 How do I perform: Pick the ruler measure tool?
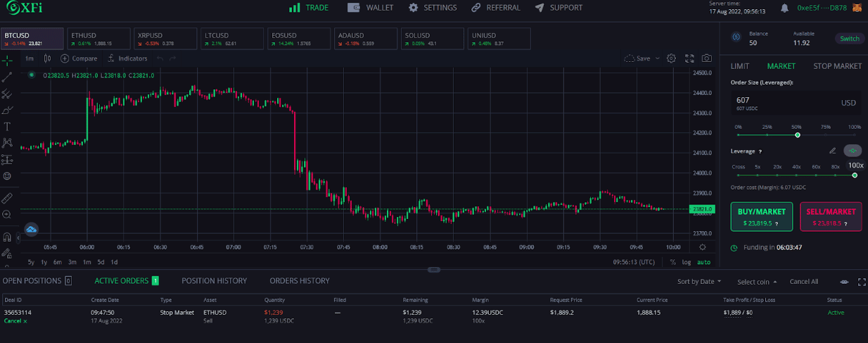point(7,198)
